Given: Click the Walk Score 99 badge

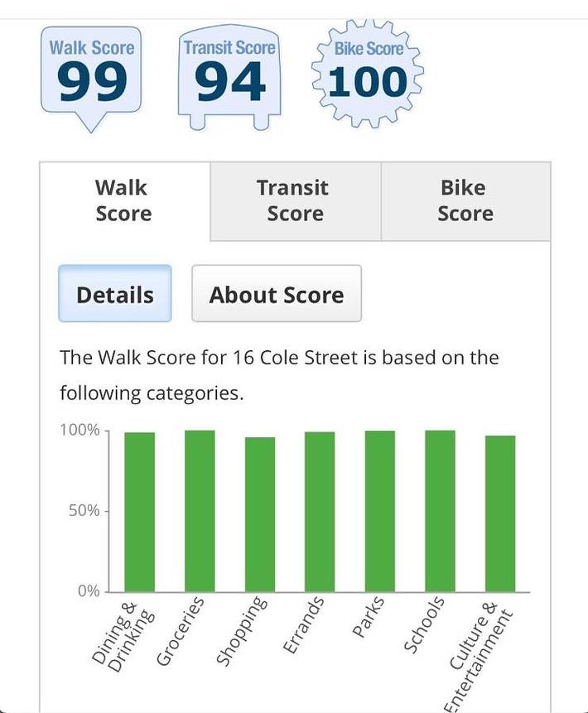Looking at the screenshot, I should tap(91, 75).
